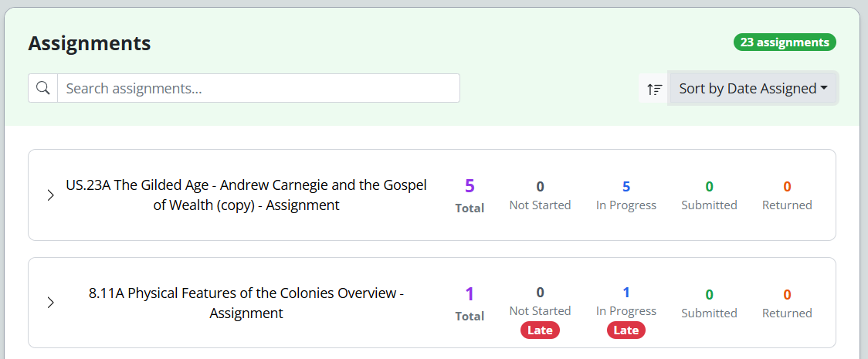Click the Late badge under In Progress

tap(626, 330)
